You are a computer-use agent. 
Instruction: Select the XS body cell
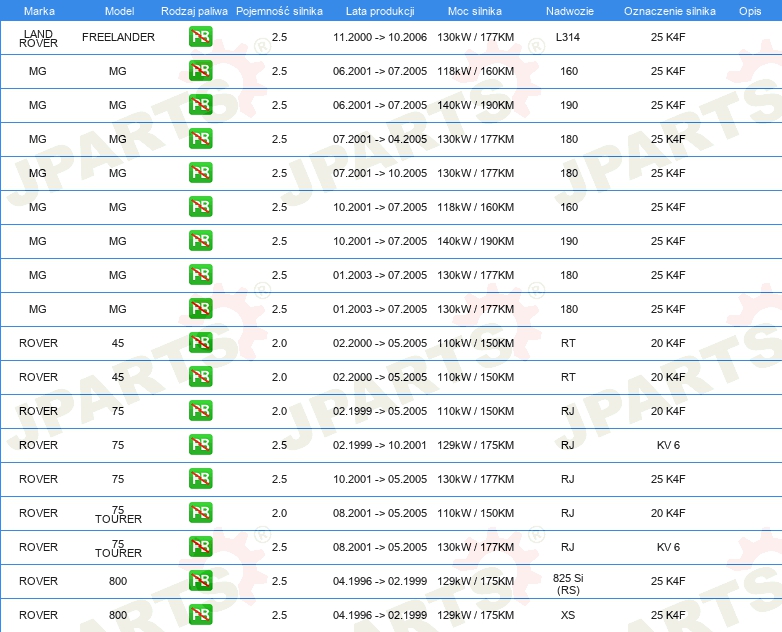(568, 615)
